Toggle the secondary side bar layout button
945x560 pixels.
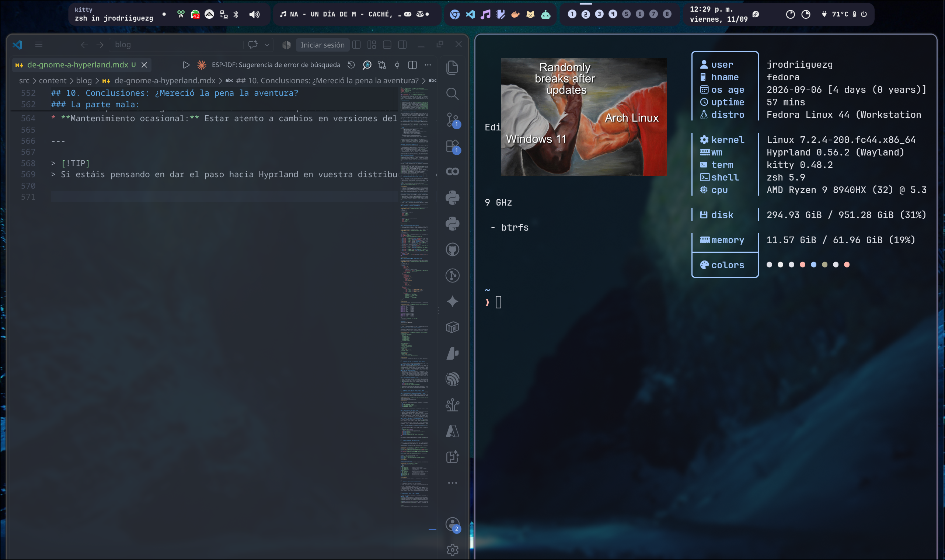pyautogui.click(x=402, y=45)
